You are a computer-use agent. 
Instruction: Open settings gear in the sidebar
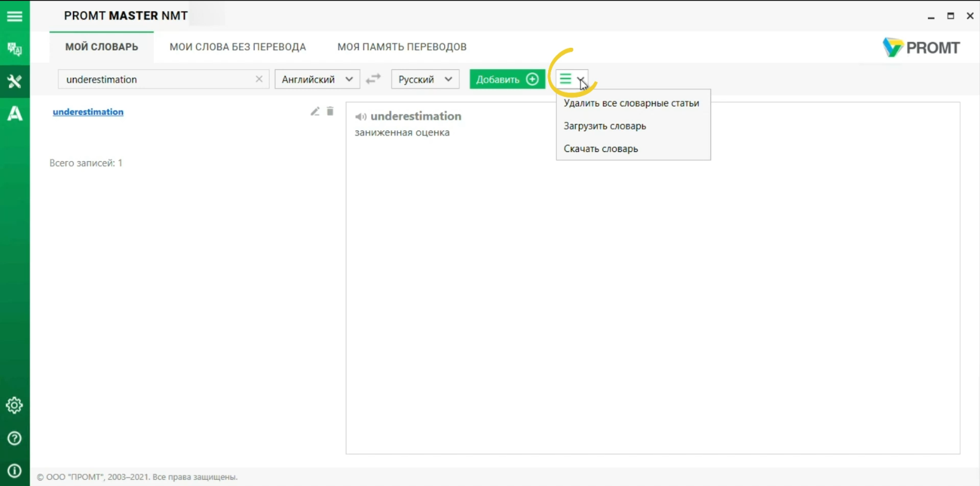point(15,405)
